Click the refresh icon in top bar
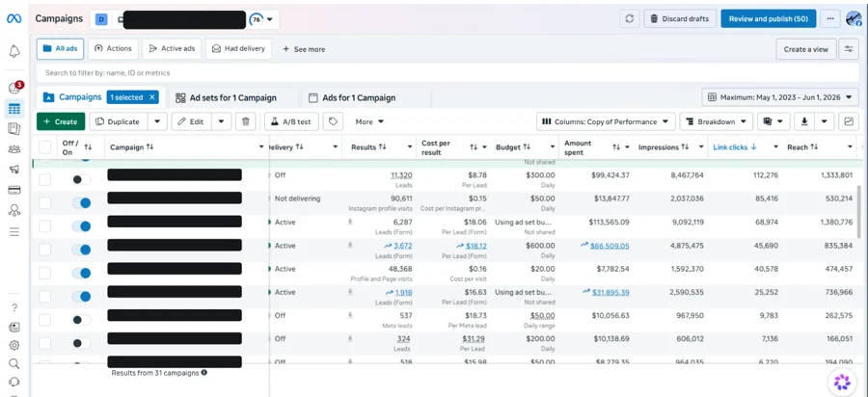Image resolution: width=868 pixels, height=397 pixels. [x=630, y=19]
